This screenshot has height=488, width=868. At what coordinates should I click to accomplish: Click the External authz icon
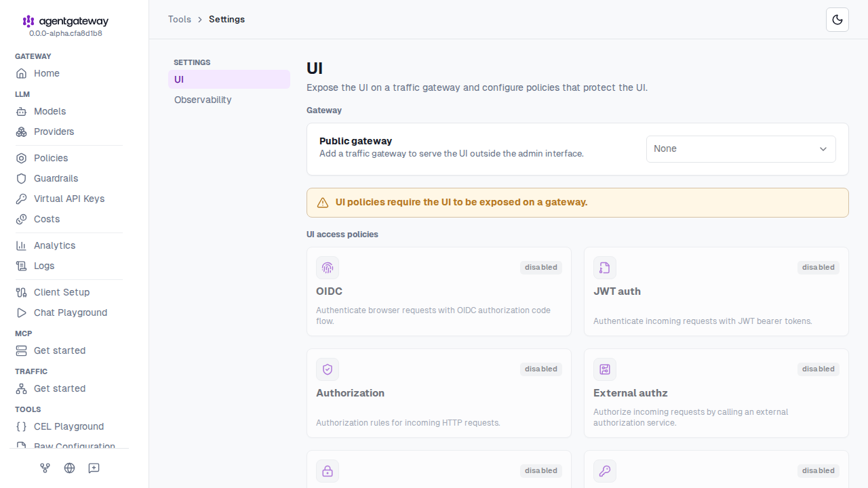pyautogui.click(x=605, y=369)
